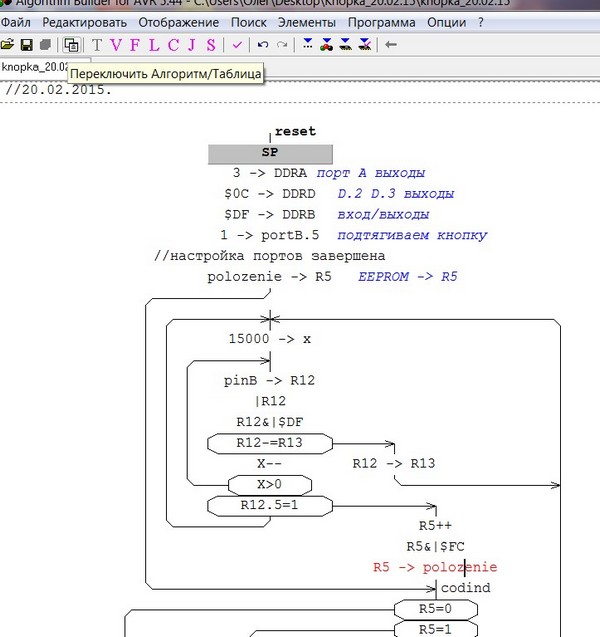The image size is (600, 637).
Task: Select the F field toolbar letter
Action: coord(135,44)
